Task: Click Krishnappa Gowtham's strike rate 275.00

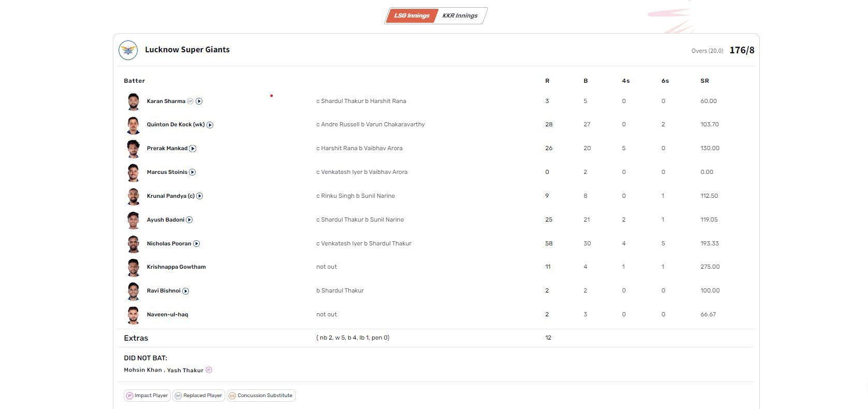Action: 710,267
